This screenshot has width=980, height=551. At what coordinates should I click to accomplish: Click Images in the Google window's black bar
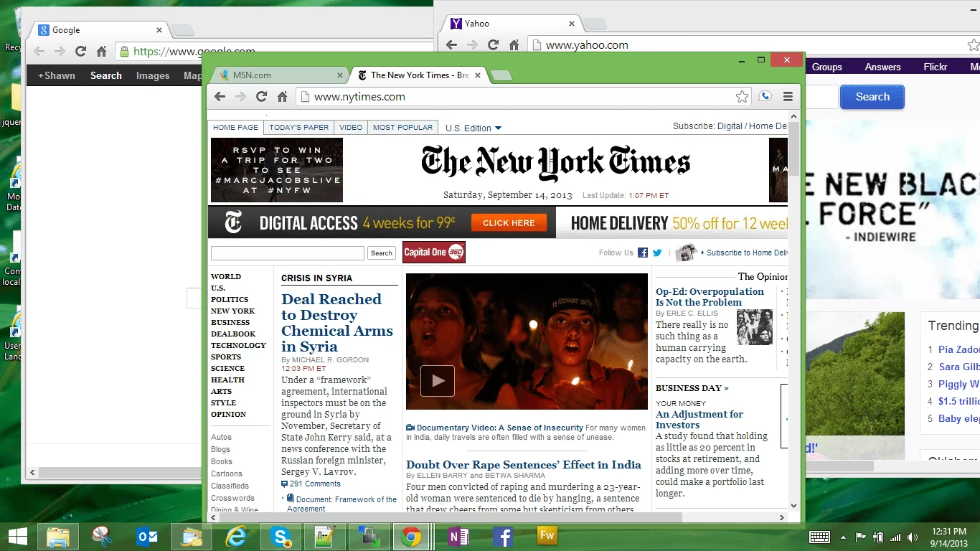(x=153, y=75)
